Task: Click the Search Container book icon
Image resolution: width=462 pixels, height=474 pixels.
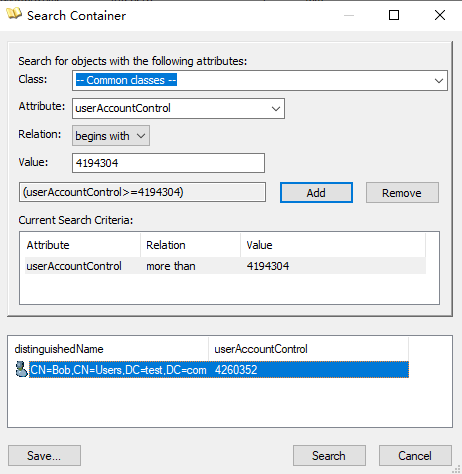Action: tap(14, 14)
